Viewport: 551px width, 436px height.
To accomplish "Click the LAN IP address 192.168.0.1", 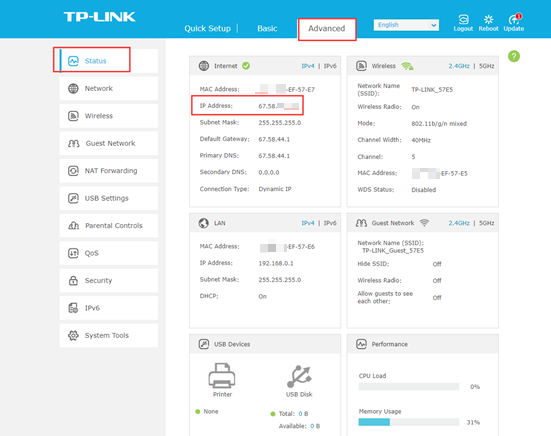I will 276,263.
